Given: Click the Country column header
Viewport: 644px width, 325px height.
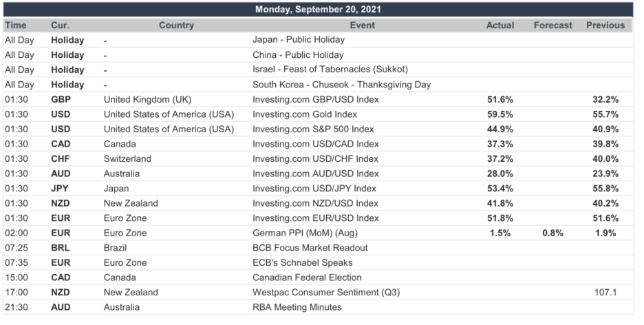Looking at the screenshot, I should tap(176, 25).
